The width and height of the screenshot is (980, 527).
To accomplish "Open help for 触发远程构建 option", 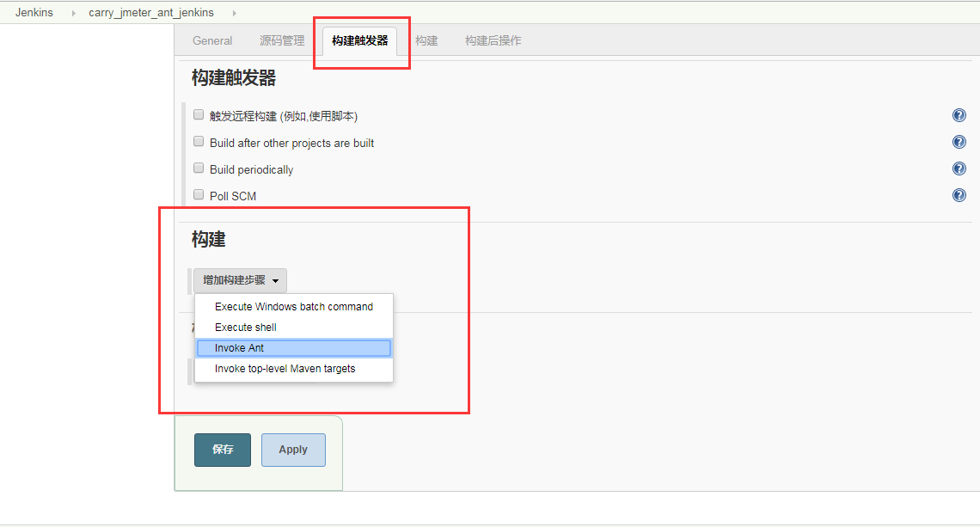I will (x=959, y=115).
